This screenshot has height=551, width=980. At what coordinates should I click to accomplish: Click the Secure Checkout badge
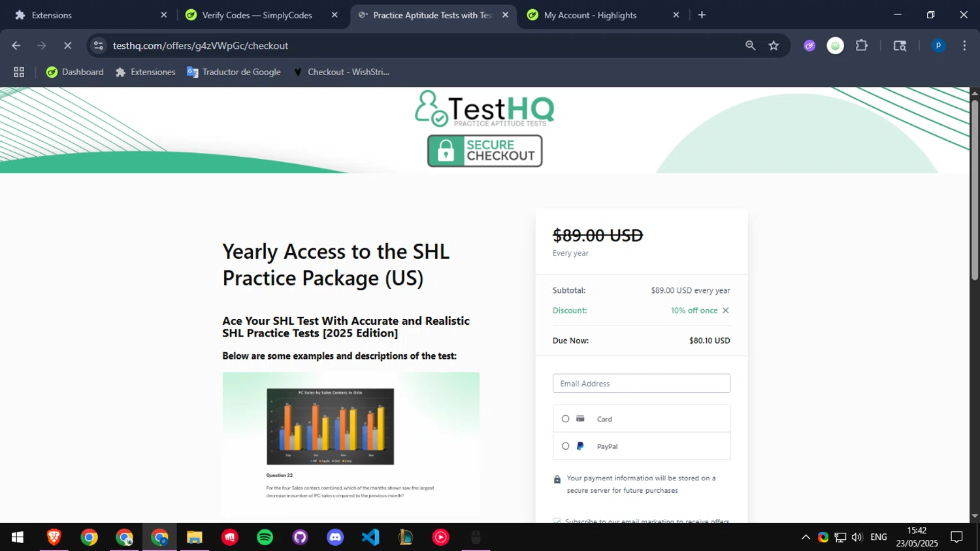[x=485, y=151]
